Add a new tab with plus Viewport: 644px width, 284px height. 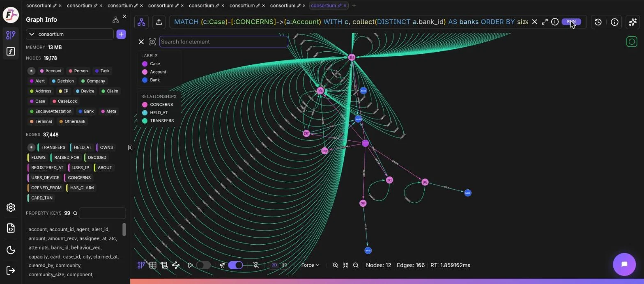354,6
